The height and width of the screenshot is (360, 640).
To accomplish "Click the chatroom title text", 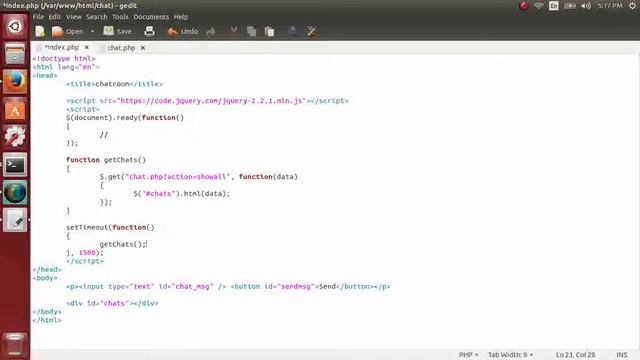I will [112, 84].
